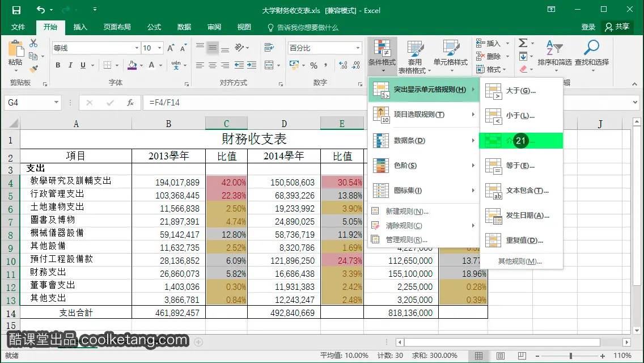Click 登录 to sign in
The image size is (644, 363).
tap(588, 27)
